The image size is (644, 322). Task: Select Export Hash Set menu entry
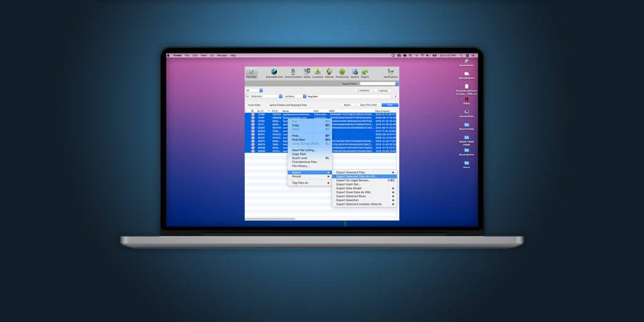click(364, 184)
